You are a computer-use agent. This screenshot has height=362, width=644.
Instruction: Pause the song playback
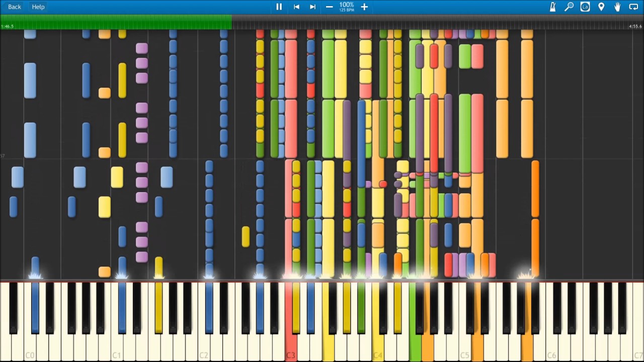pyautogui.click(x=279, y=7)
